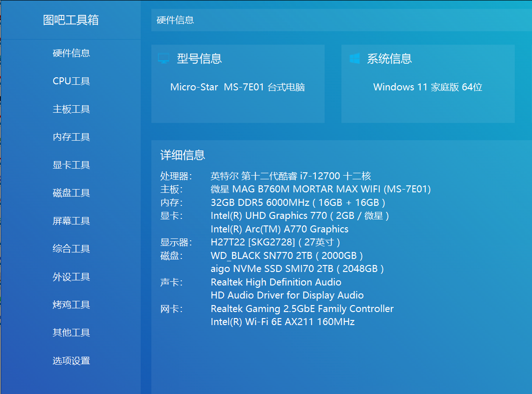The height and width of the screenshot is (394, 532).
Task: Click the 显示器: label
Action: [x=176, y=243]
